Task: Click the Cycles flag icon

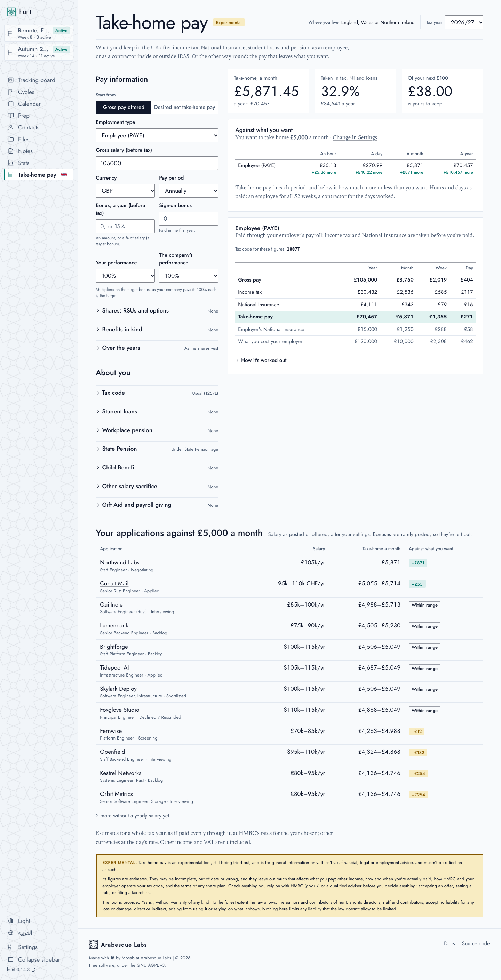Action: 11,92
